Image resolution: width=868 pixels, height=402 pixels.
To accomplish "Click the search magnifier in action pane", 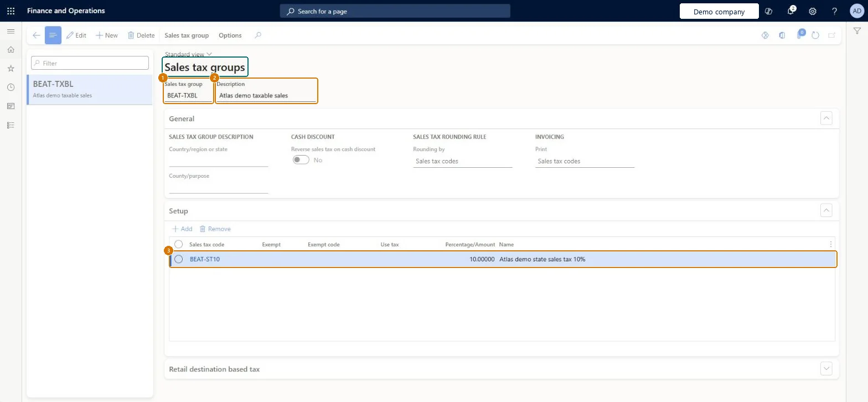I will tap(258, 35).
